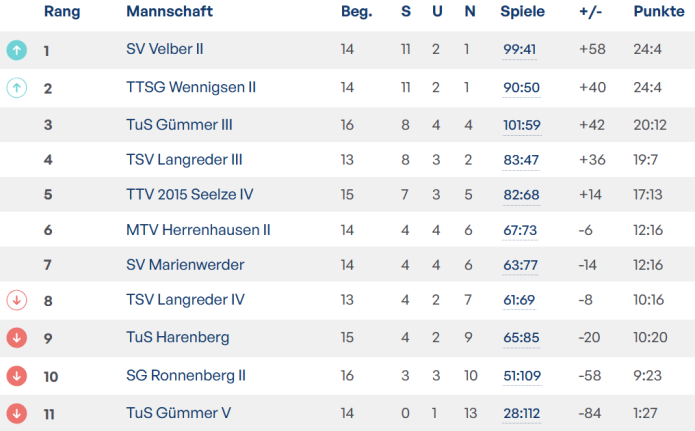Click the TTV 2015 Seelze IV link

click(x=190, y=195)
